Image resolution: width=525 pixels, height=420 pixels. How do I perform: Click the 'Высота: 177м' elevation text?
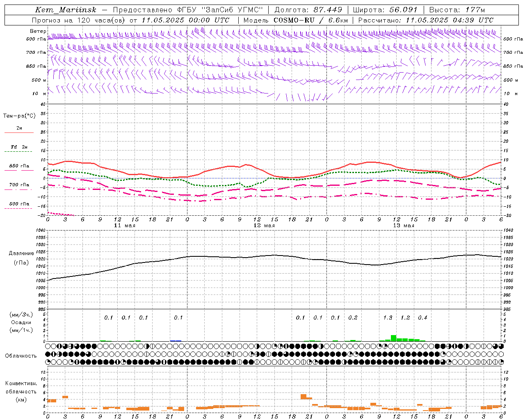coord(457,10)
